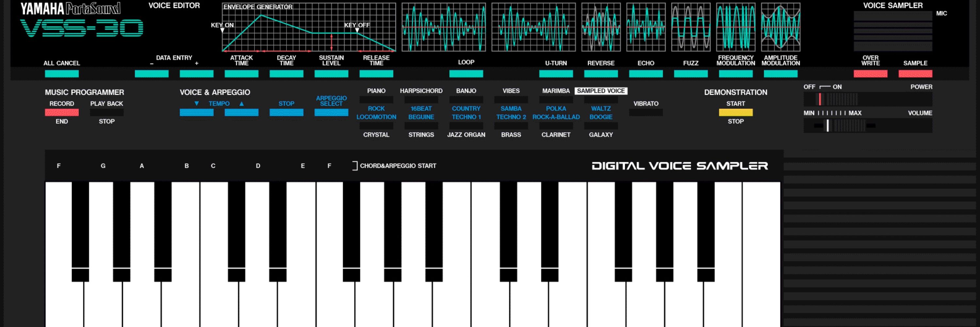The height and width of the screenshot is (327, 980).
Task: Click the frequency modulation waveform icon
Action: click(x=735, y=27)
